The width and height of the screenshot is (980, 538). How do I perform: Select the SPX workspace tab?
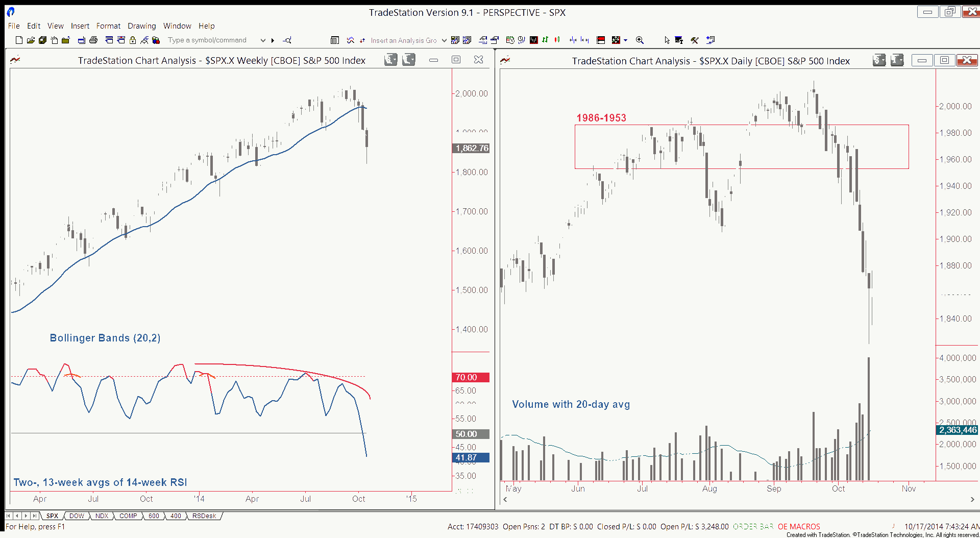(x=52, y=516)
